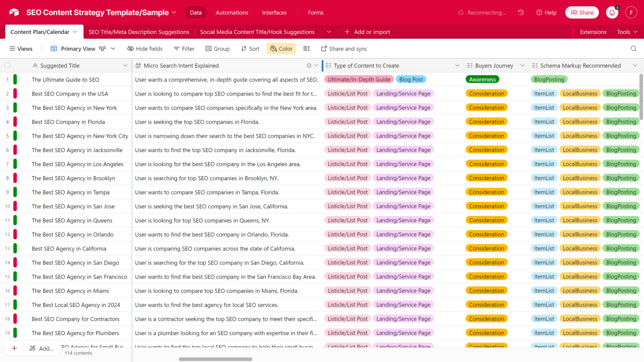Click the green Awareness tag in row 1
644x362 pixels.
tap(482, 80)
